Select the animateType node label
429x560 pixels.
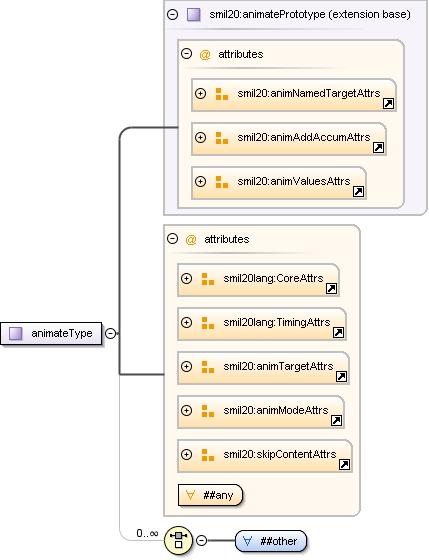[62, 333]
